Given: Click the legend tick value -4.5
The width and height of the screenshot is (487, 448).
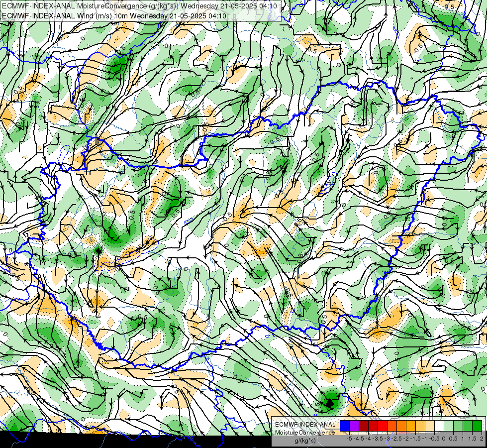Looking at the screenshot, I should click(359, 439).
